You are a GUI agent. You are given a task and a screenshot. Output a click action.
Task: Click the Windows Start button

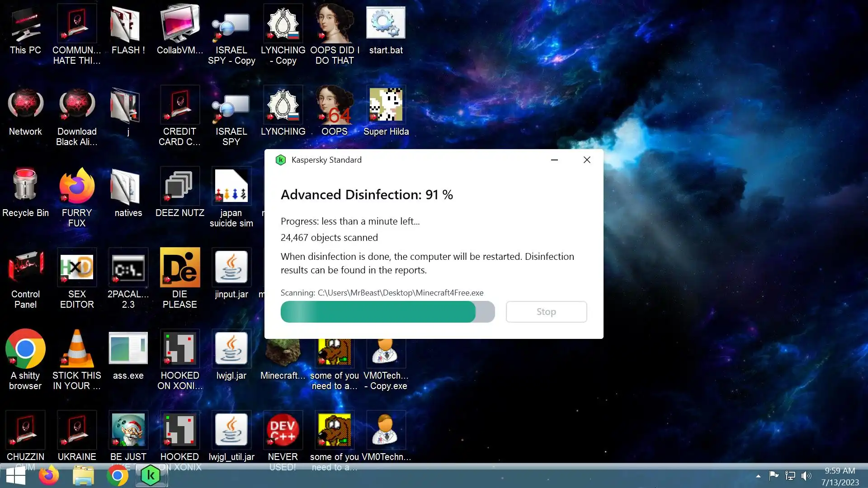point(16,475)
